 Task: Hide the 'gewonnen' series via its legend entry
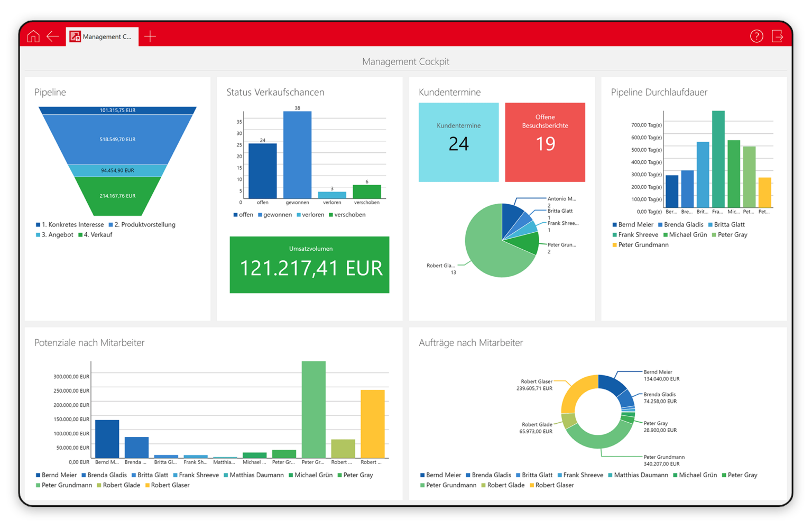click(x=275, y=214)
